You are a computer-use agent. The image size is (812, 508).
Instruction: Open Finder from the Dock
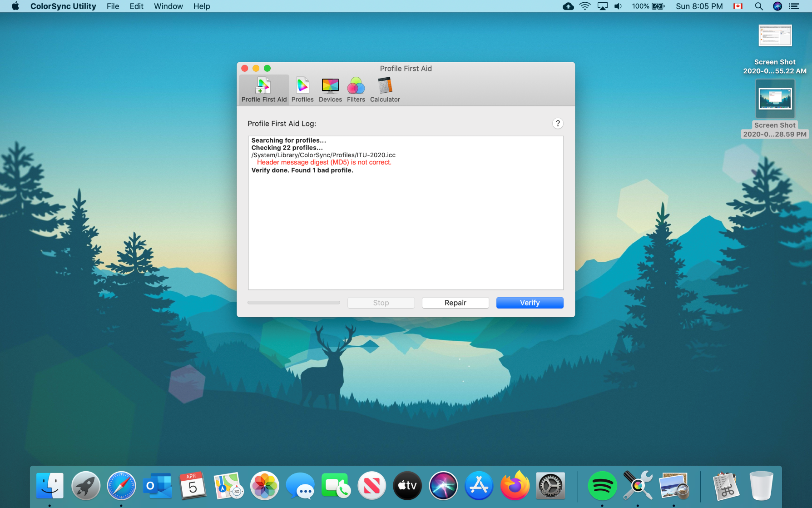50,486
